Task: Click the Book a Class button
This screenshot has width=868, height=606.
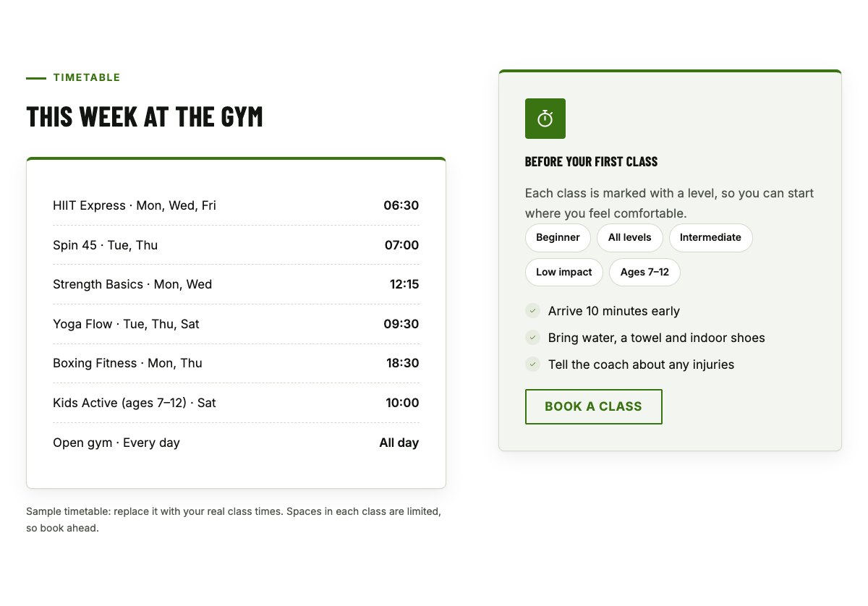Action: pos(593,406)
